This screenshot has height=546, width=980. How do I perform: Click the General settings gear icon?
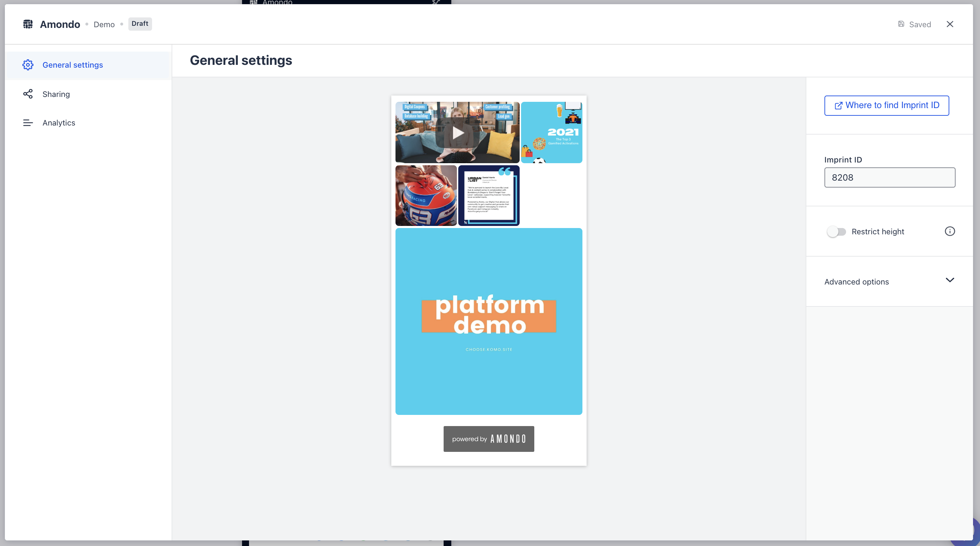tap(28, 65)
